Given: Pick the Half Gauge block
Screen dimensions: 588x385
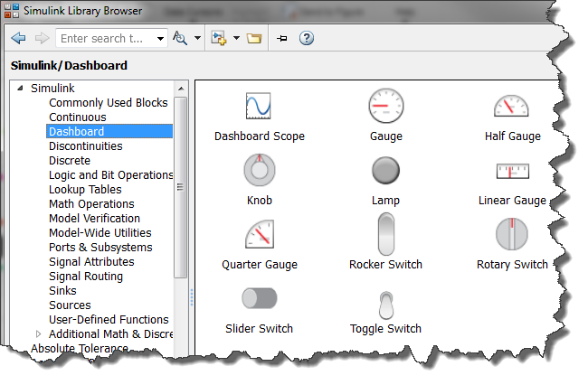Looking at the screenshot, I should coord(511,107).
